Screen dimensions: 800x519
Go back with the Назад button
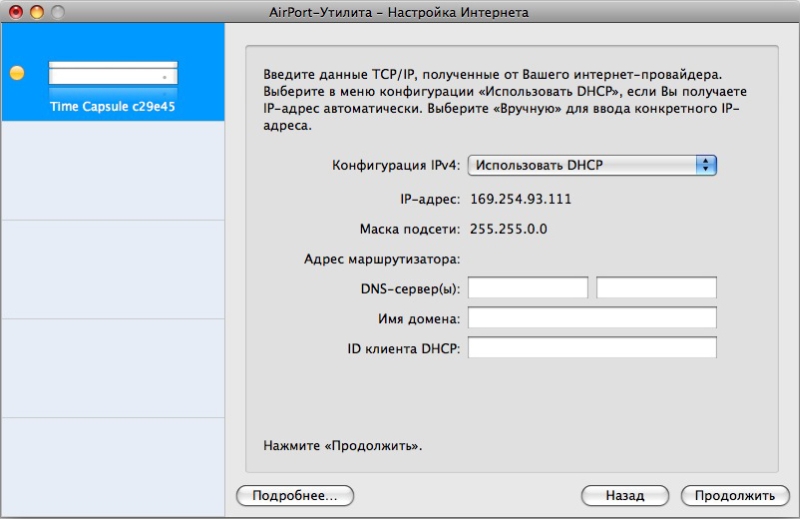pyautogui.click(x=625, y=495)
